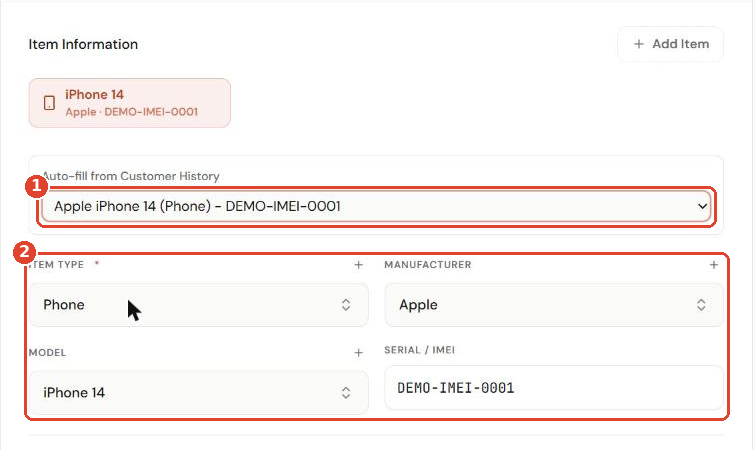Open the Manufacturer Apple dropdown
This screenshot has width=755, height=450.
click(x=554, y=305)
